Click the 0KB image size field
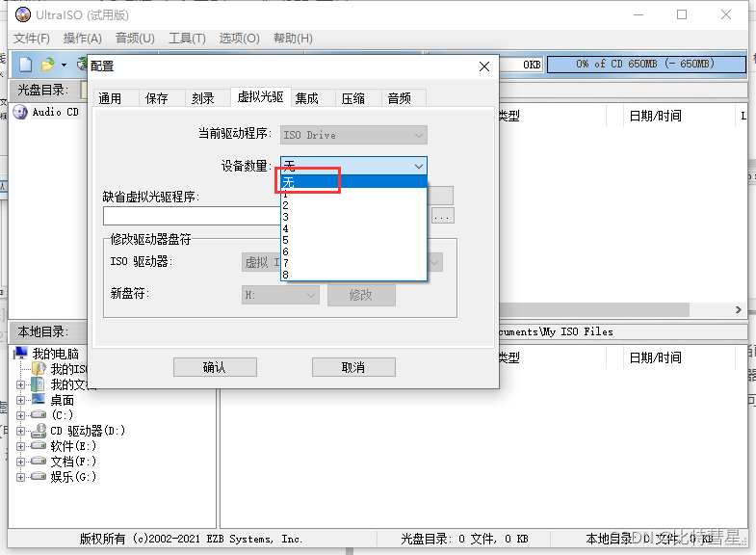 pos(521,65)
